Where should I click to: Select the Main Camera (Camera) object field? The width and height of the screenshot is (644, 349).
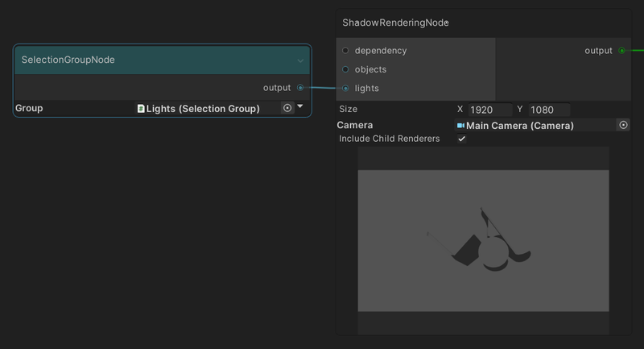click(533, 125)
